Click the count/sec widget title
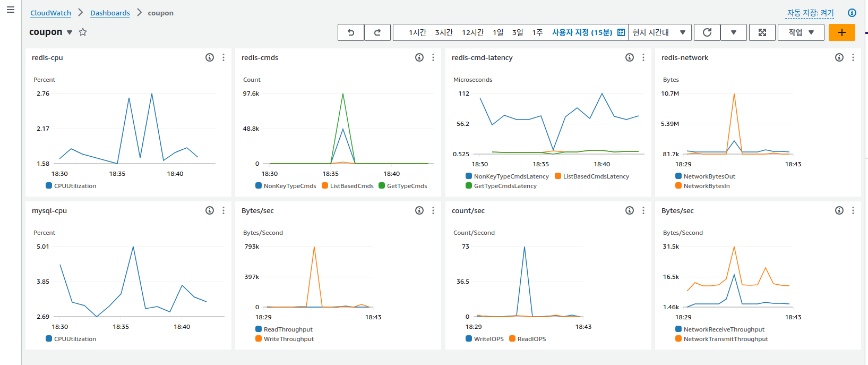The image size is (868, 365). coord(468,210)
